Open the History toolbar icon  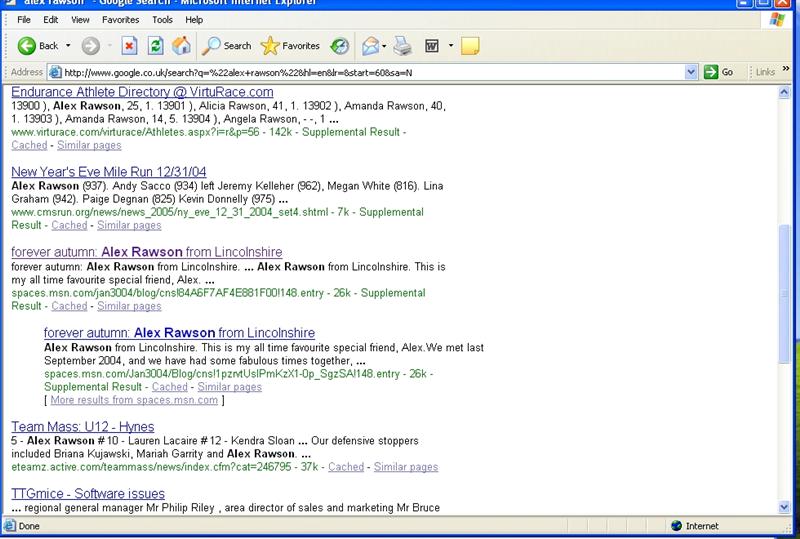click(x=340, y=46)
